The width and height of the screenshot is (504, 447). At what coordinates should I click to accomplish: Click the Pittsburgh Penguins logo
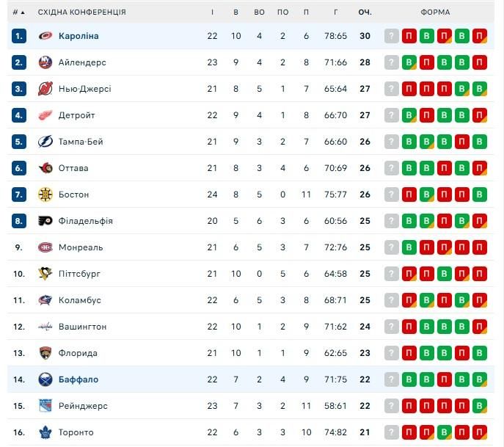pyautogui.click(x=45, y=274)
